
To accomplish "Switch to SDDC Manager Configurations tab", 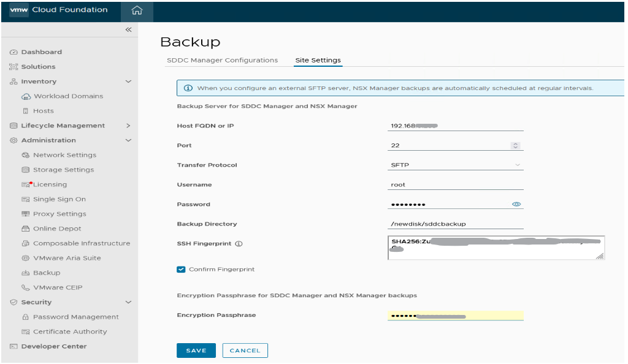I will (222, 60).
